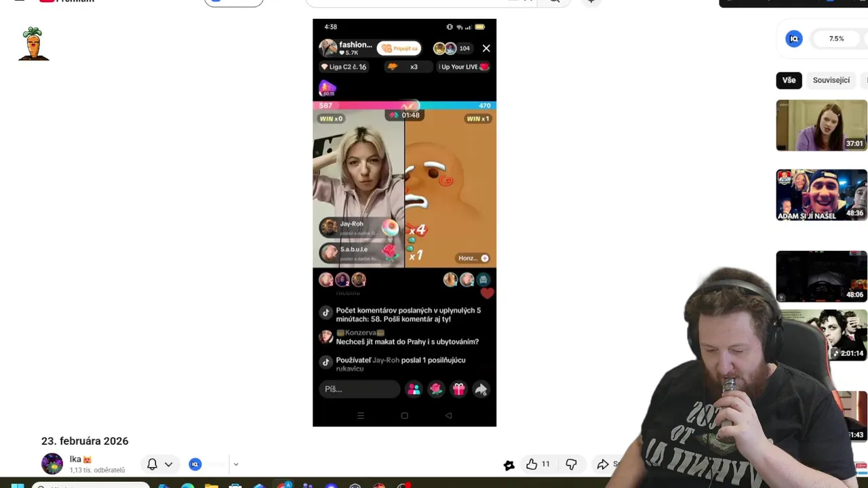The height and width of the screenshot is (488, 868).
Task: Open Jay-Roh gift notification
Action: [359, 228]
